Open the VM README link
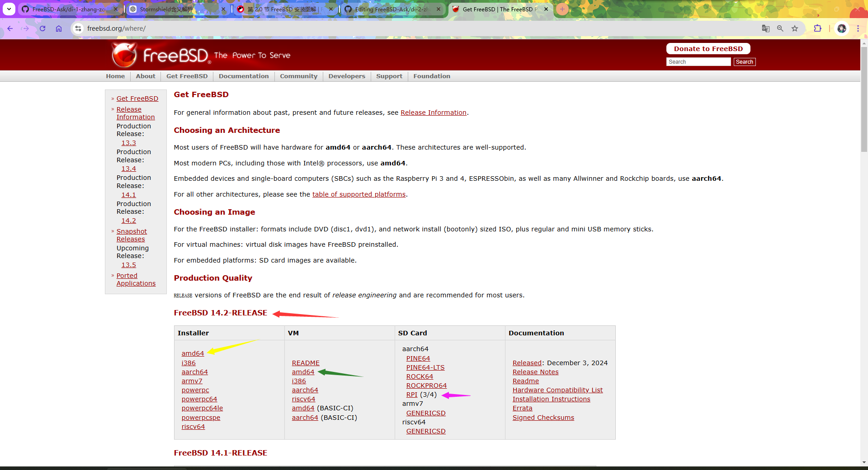868x470 pixels. [306, 363]
